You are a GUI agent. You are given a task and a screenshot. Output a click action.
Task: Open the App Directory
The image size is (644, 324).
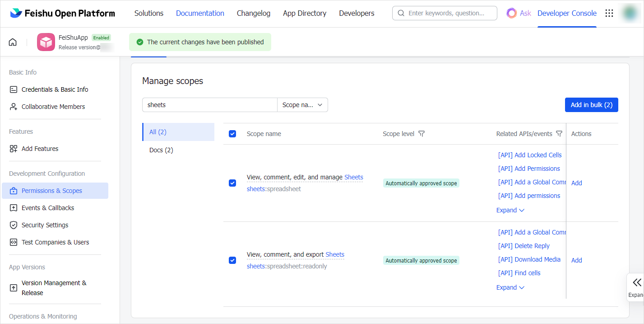point(305,13)
